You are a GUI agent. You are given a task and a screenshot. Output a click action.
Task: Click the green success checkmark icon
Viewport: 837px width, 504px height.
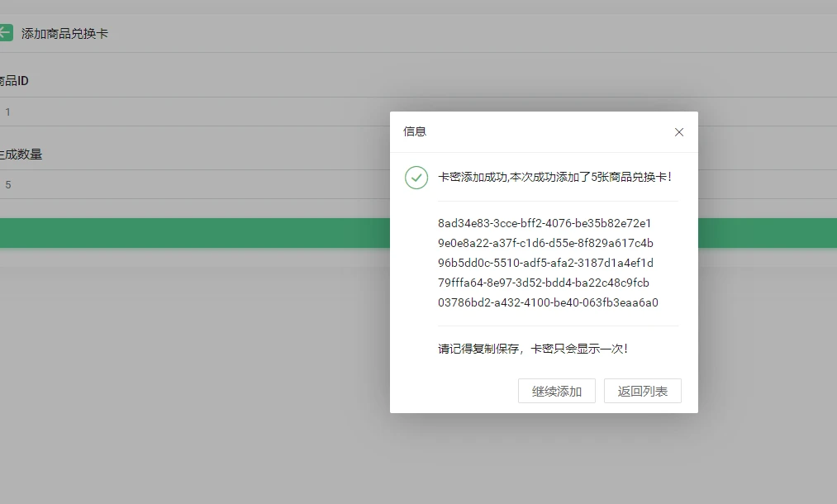(x=416, y=177)
